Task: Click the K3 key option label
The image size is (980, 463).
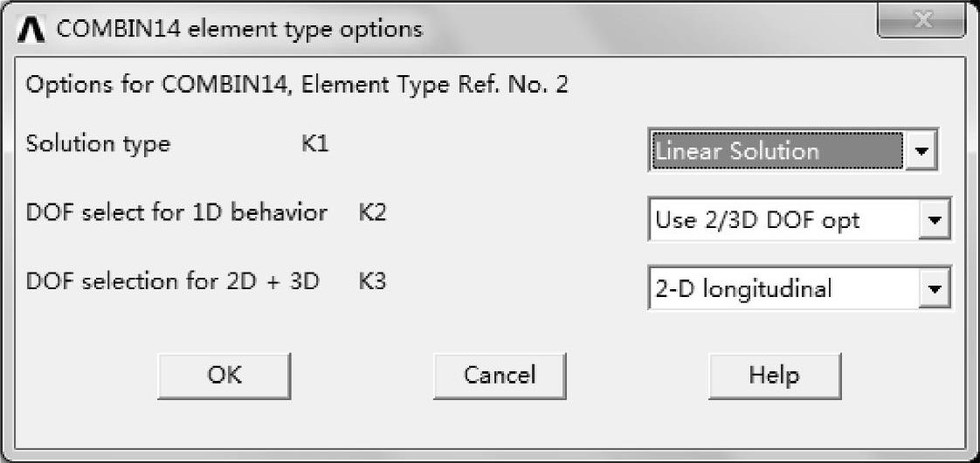Action: pos(372,282)
